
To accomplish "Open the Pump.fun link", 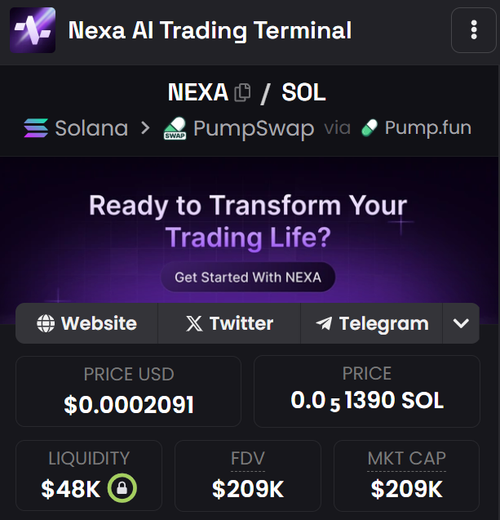I will click(416, 128).
